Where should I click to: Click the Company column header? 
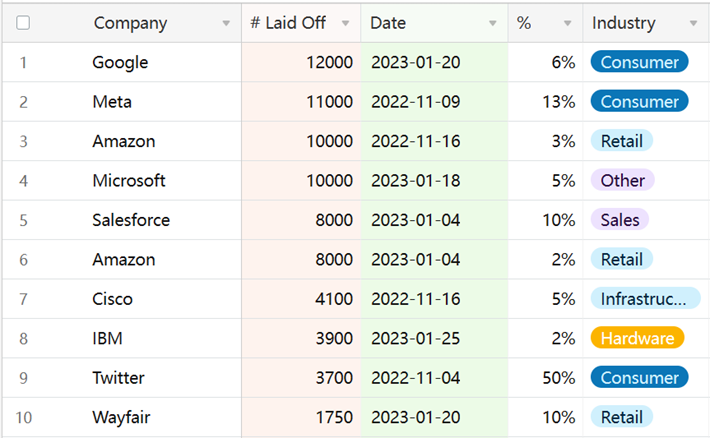[x=130, y=23]
